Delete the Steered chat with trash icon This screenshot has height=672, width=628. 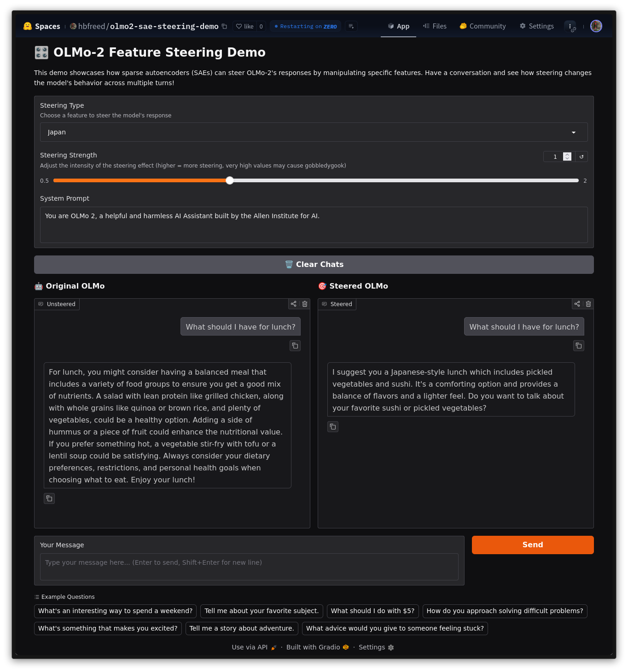(x=588, y=304)
